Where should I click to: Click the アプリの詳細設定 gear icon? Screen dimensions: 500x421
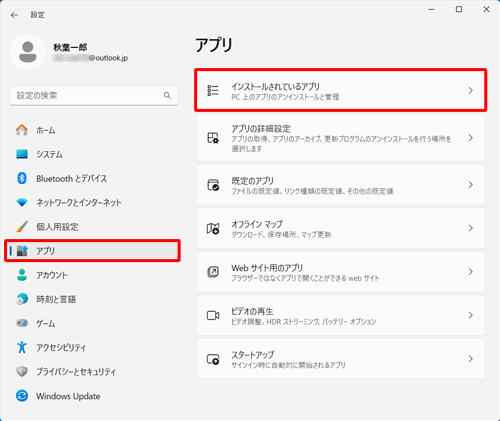click(x=213, y=138)
